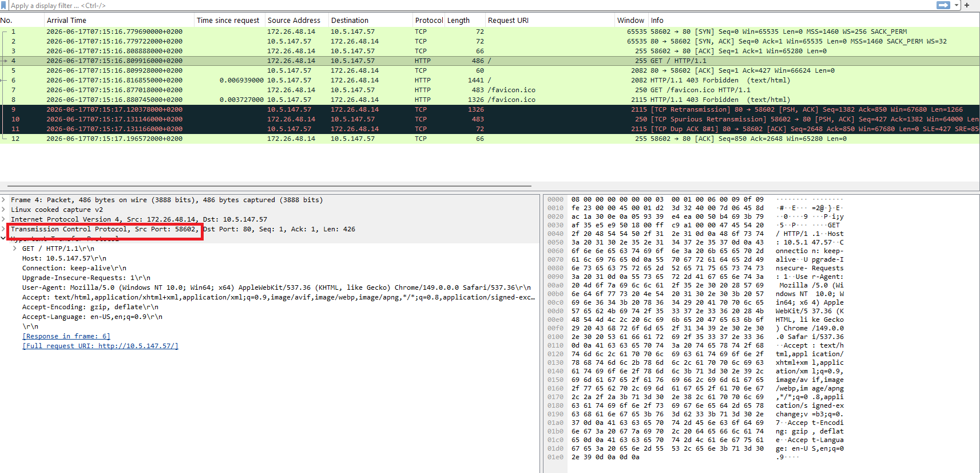Image resolution: width=980 pixels, height=473 pixels.
Task: Click the packet list horizontal scrollbar
Action: [x=269, y=186]
